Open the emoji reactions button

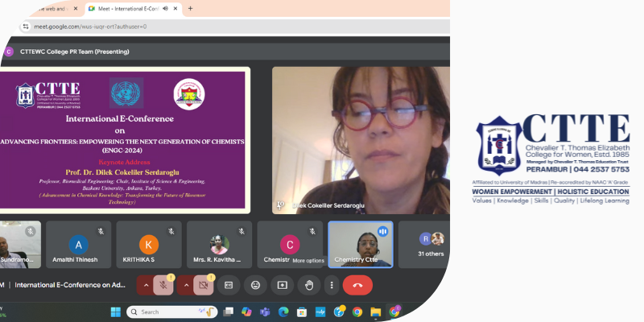tap(255, 285)
